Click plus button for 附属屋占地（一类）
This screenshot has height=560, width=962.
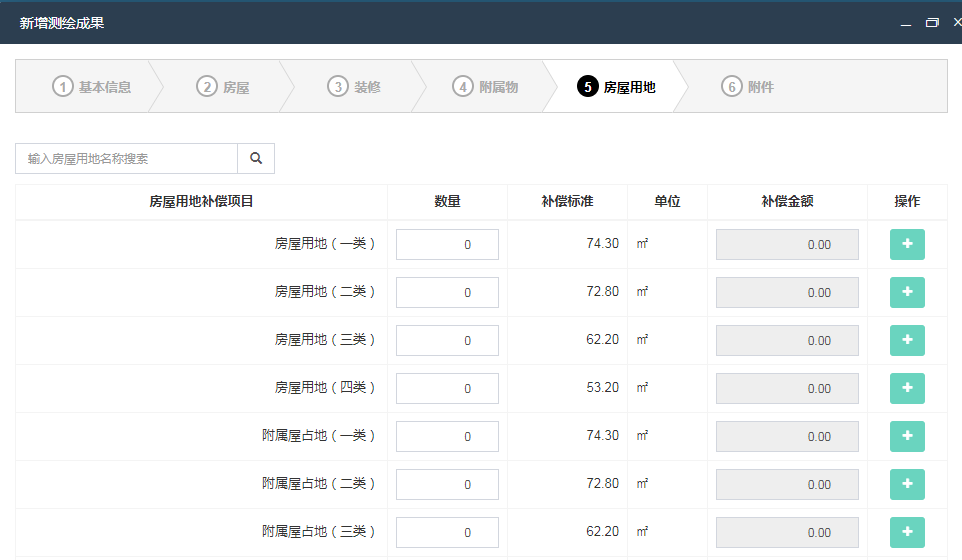pos(907,436)
